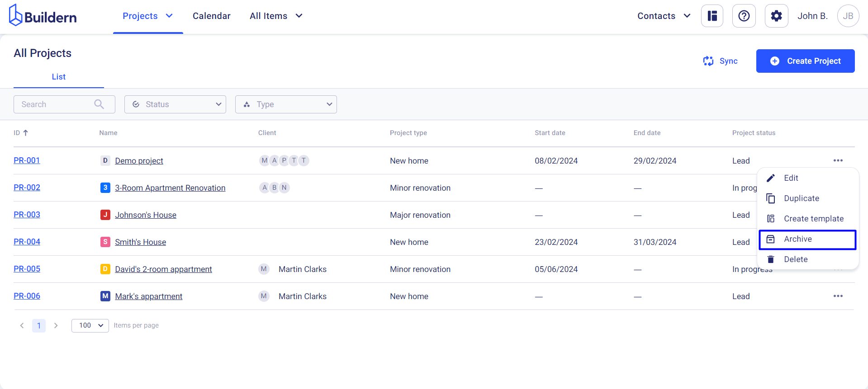Click the Major renovation type cell
Viewport: 868px width, 389px height.
(420, 215)
